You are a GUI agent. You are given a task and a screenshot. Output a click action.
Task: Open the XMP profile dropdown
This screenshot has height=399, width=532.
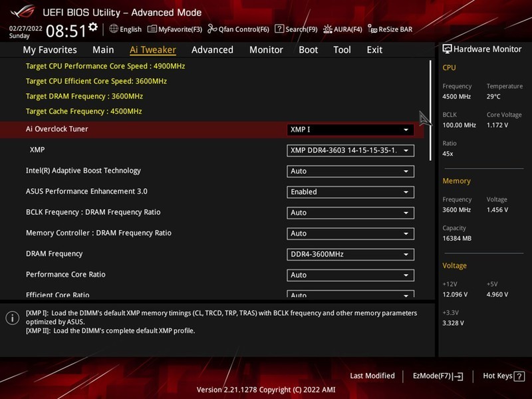[x=350, y=150]
